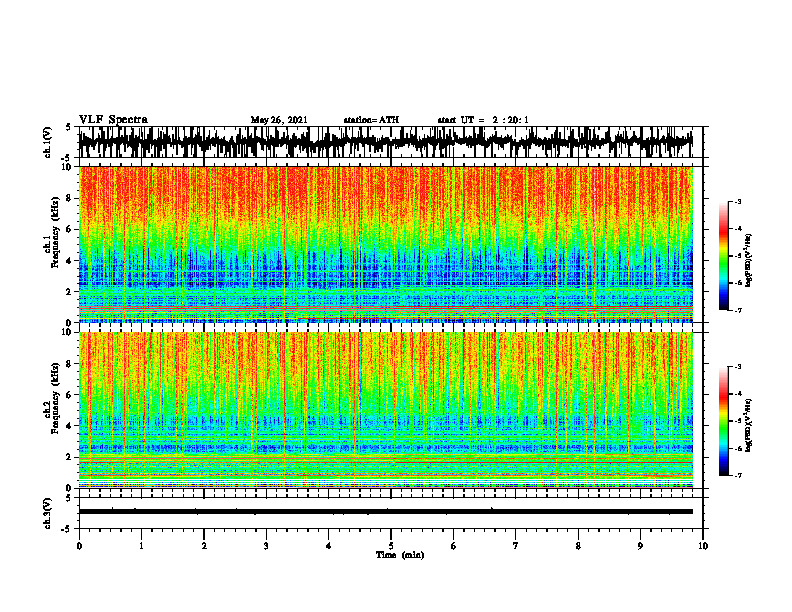Click the ch.1 spectrogram color bar
Screen dimensions: 792x612
(723, 256)
